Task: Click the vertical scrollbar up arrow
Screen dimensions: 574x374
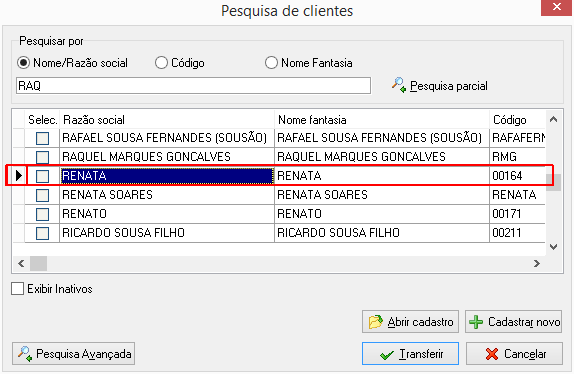Action: tap(554, 119)
